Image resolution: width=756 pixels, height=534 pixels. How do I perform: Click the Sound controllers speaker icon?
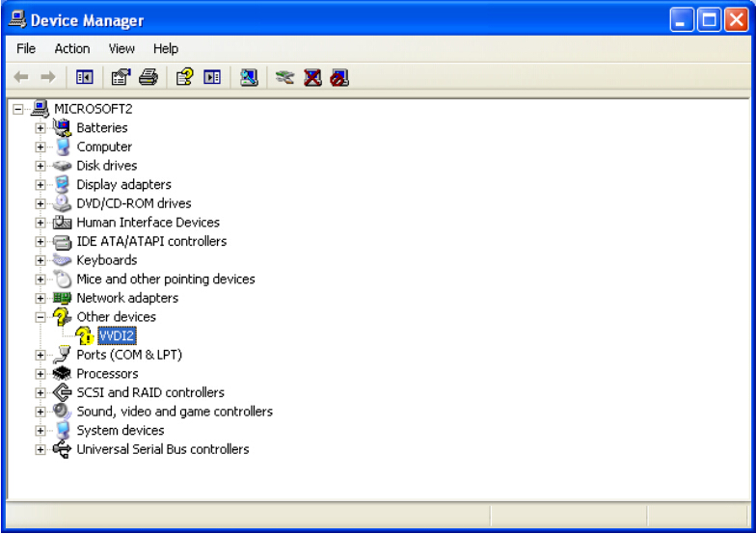coord(62,411)
